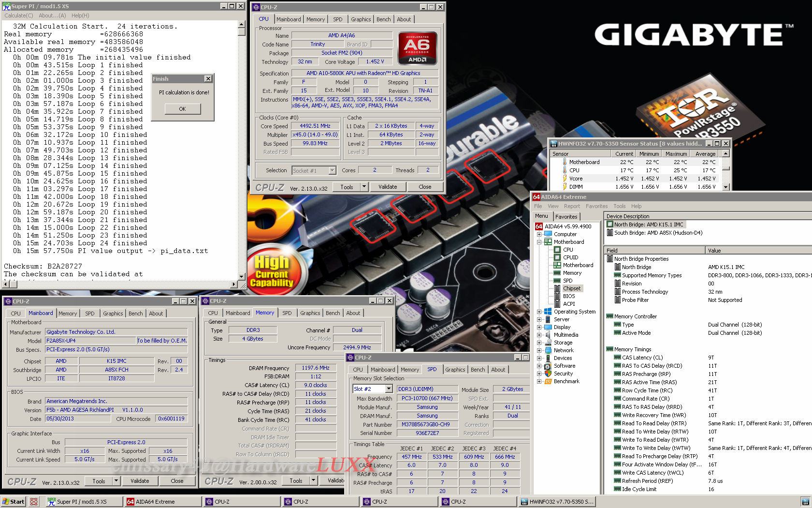
Task: Click the Start button on taskbar
Action: click(x=14, y=502)
